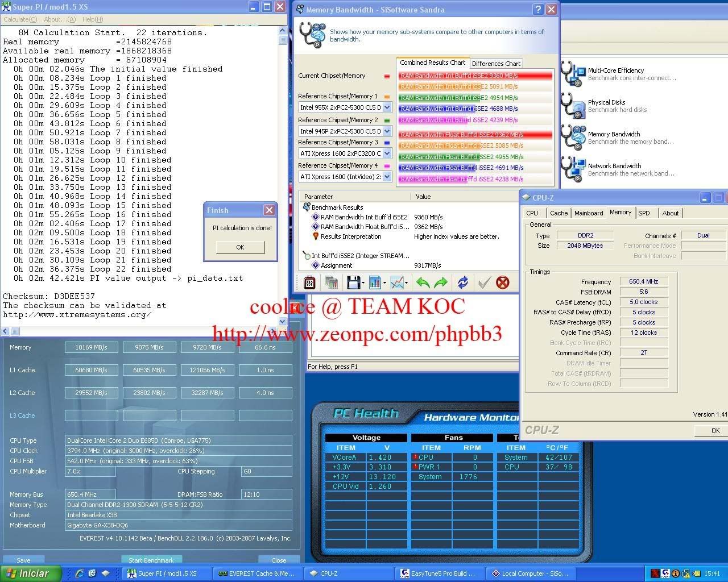Click the green forward arrow in Sandra
The image size is (728, 582).
click(x=441, y=282)
